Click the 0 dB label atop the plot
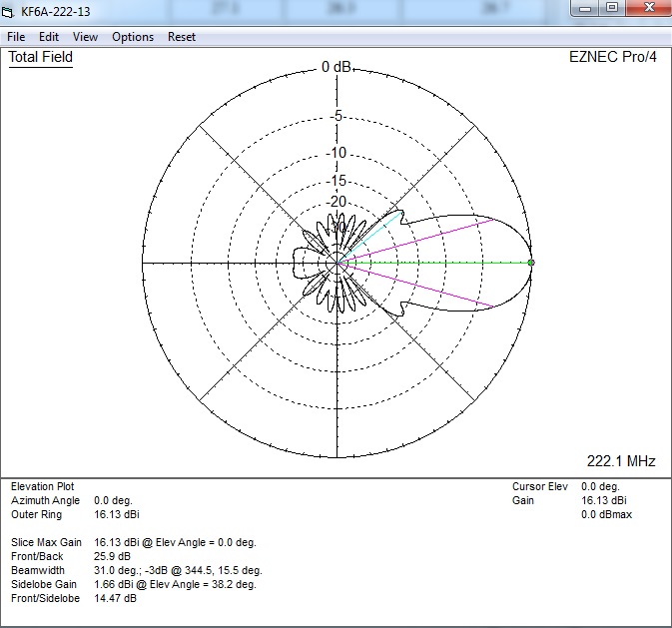The width and height of the screenshot is (672, 628). point(336,67)
